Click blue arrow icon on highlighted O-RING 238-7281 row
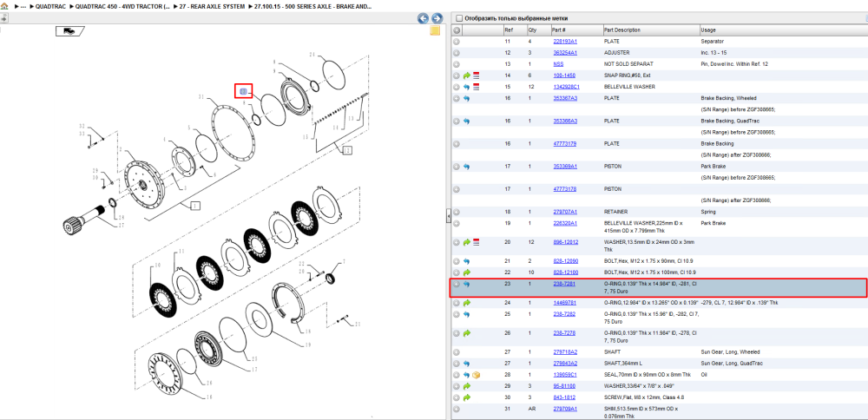Viewport: 868px width, 420px height. click(467, 284)
